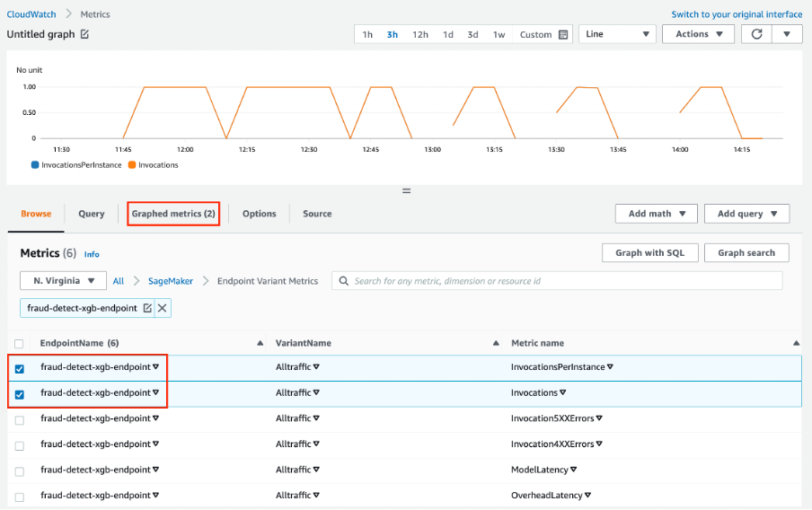Image resolution: width=812 pixels, height=510 pixels.
Task: Select the 3h time range
Action: 393,35
